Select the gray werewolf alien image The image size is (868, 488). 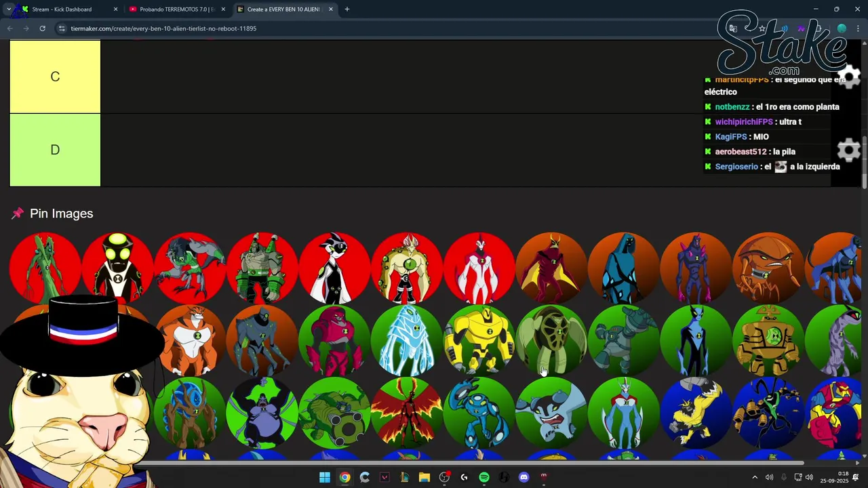(190, 268)
